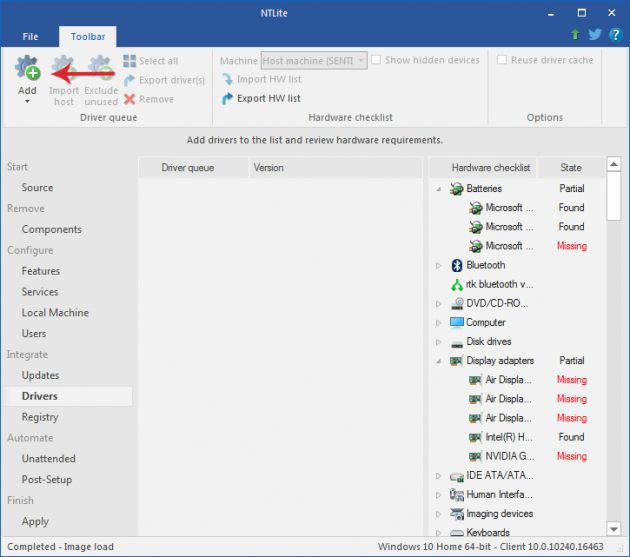Screen dimensions: 630x557
Task: Expand the Disk drives tree node
Action: pyautogui.click(x=439, y=342)
